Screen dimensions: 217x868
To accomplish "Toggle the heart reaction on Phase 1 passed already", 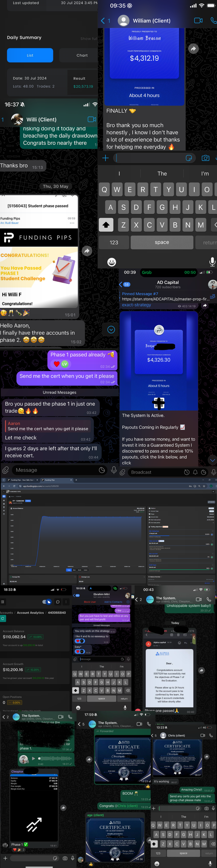I will 57,364.
